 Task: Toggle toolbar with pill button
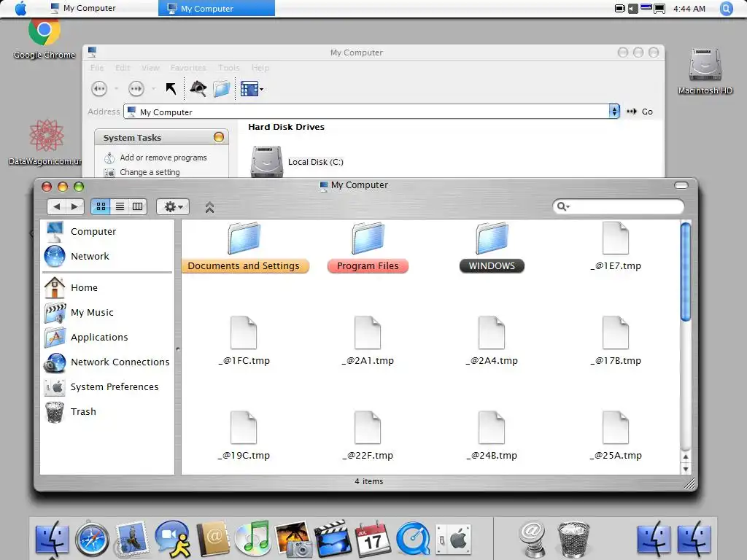[x=681, y=185]
